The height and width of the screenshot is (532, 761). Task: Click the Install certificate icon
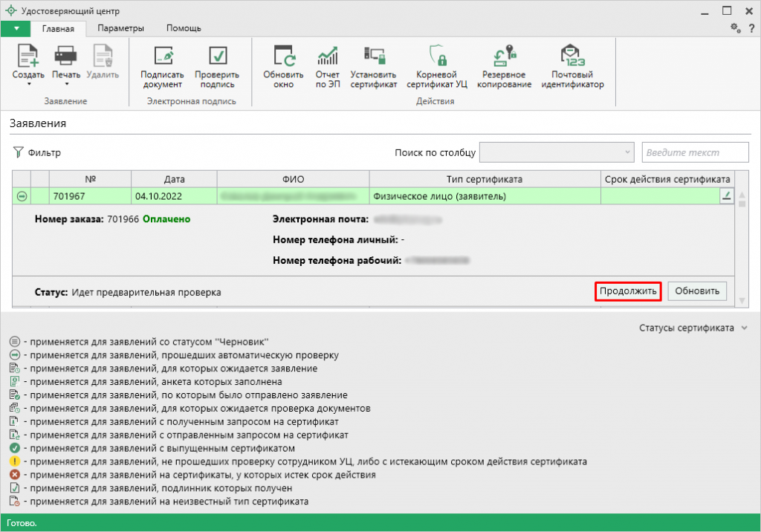[x=374, y=56]
